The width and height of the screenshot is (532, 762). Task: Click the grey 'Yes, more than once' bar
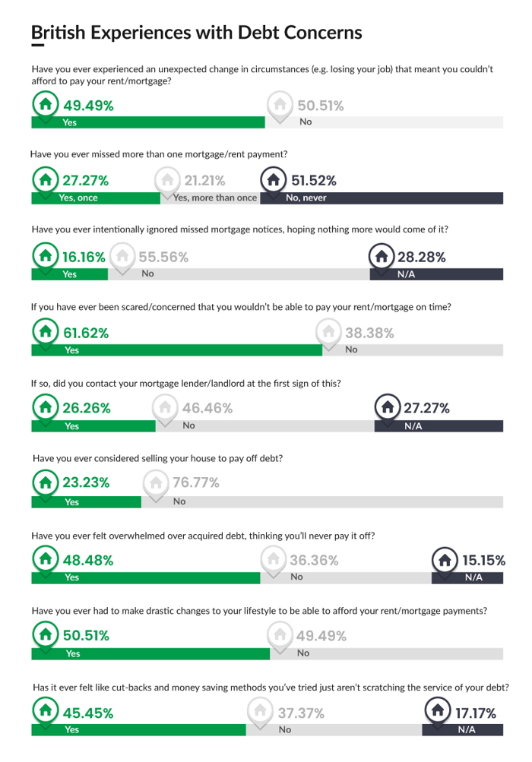click(x=210, y=198)
